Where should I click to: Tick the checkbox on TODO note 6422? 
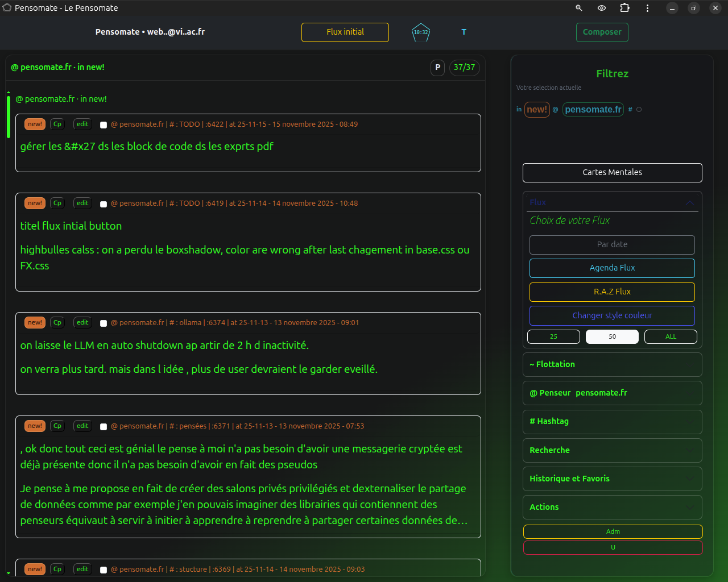coord(104,125)
